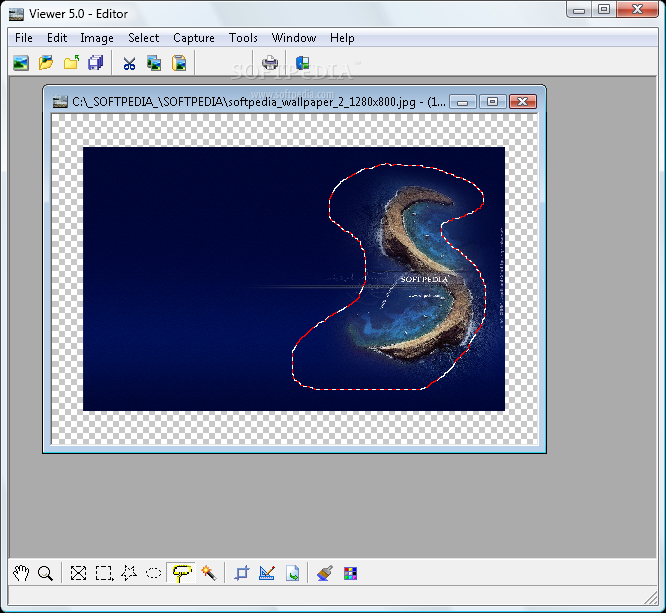Open the File menu
This screenshot has width=666, height=613.
pos(24,38)
